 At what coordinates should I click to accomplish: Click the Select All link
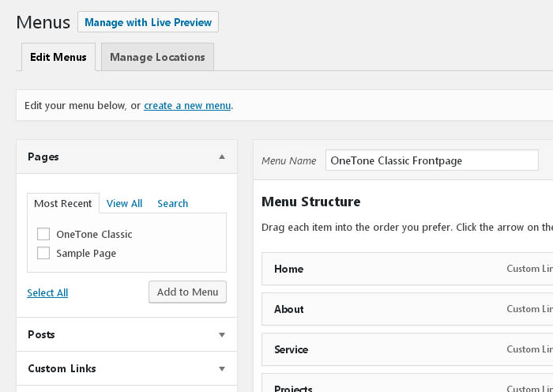[47, 292]
